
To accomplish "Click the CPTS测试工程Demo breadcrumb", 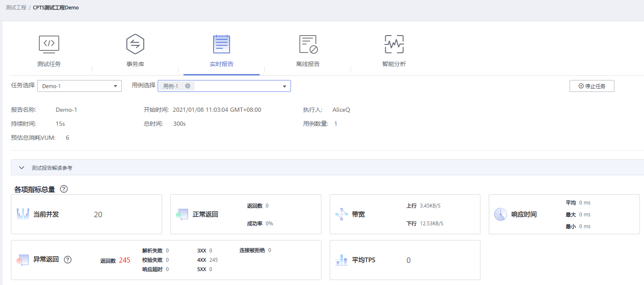I will tap(56, 8).
